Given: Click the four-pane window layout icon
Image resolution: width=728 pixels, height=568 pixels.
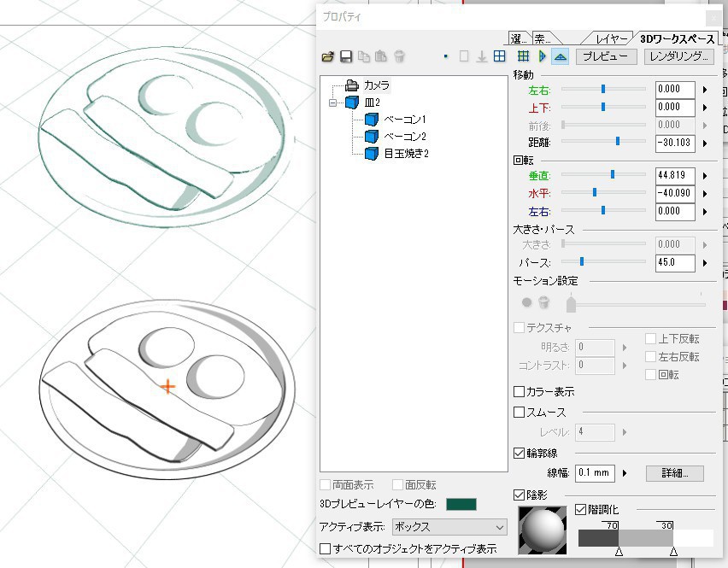Looking at the screenshot, I should 500,56.
